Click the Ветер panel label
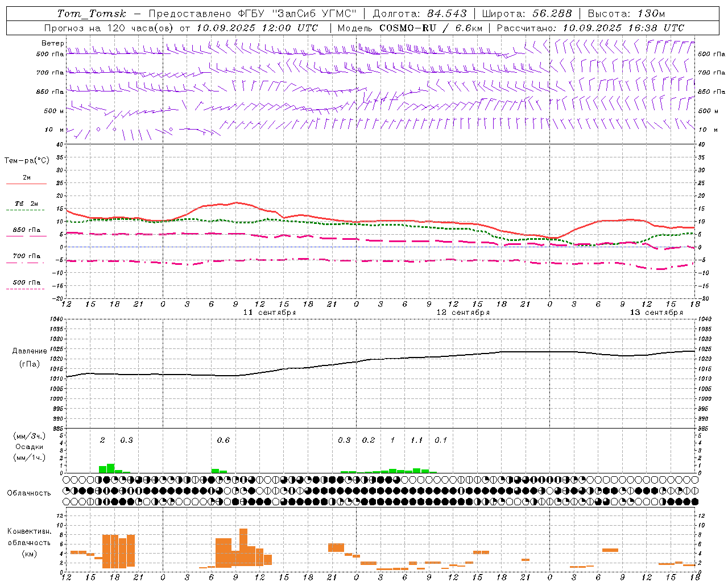This screenshot has height=582, width=728. pyautogui.click(x=53, y=43)
